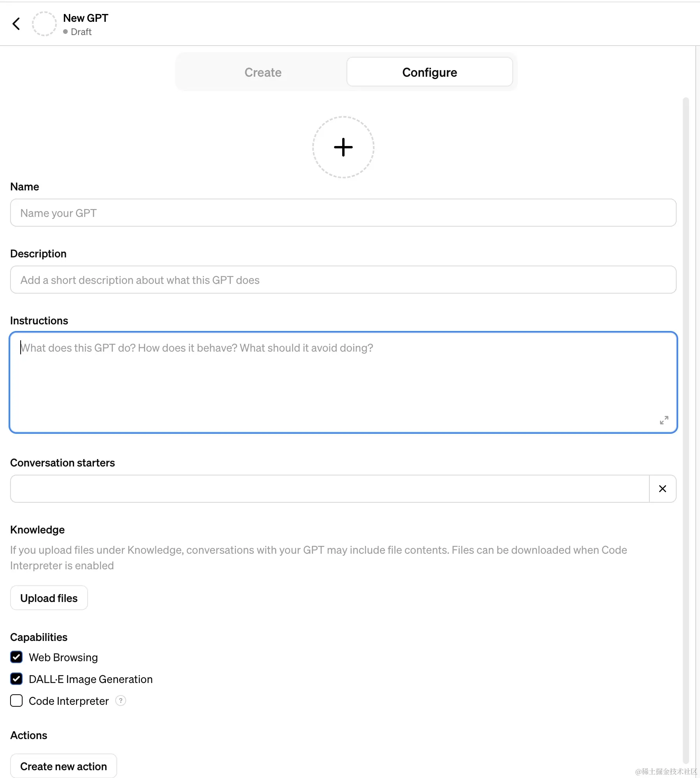Click the GPT avatar placeholder in header

[44, 24]
